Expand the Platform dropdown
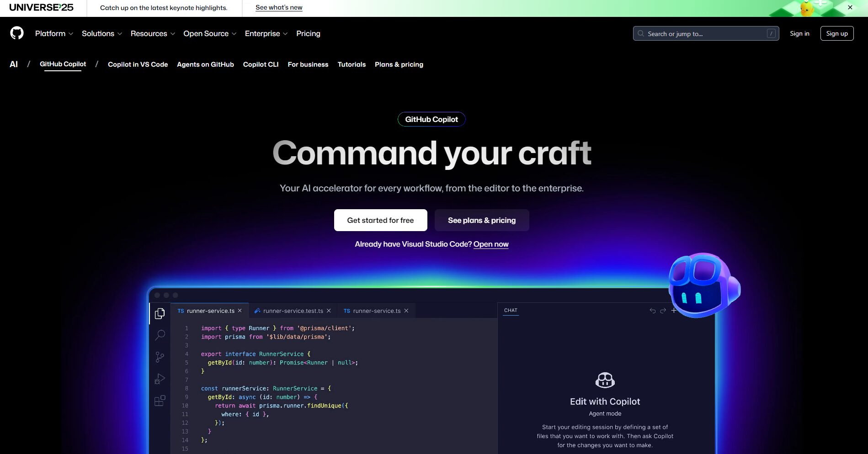Viewport: 868px width, 454px height. point(53,33)
